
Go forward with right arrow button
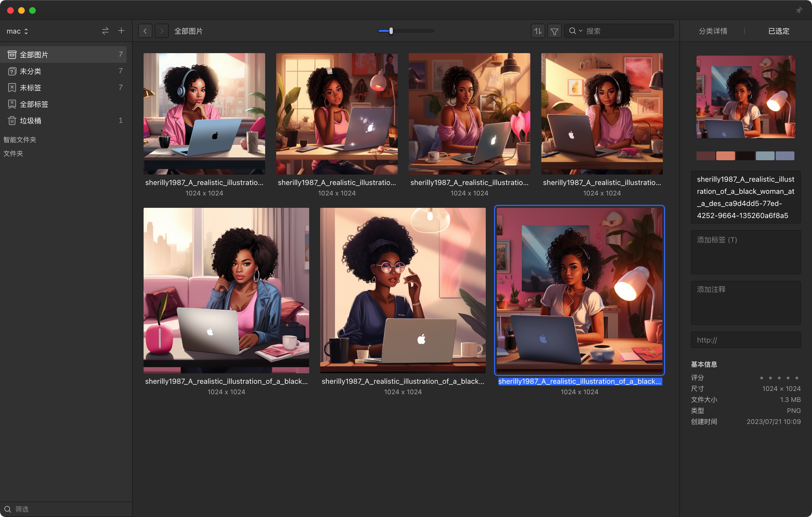point(161,31)
